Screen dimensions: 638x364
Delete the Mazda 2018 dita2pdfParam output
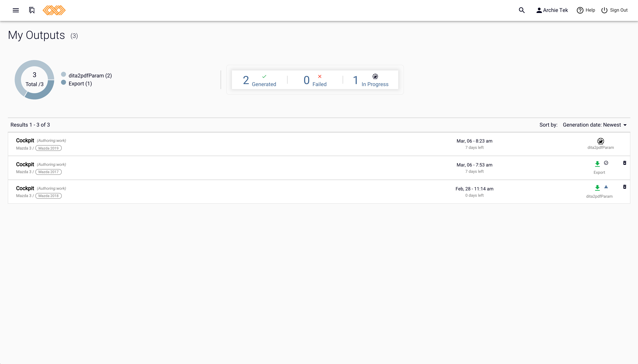(625, 187)
